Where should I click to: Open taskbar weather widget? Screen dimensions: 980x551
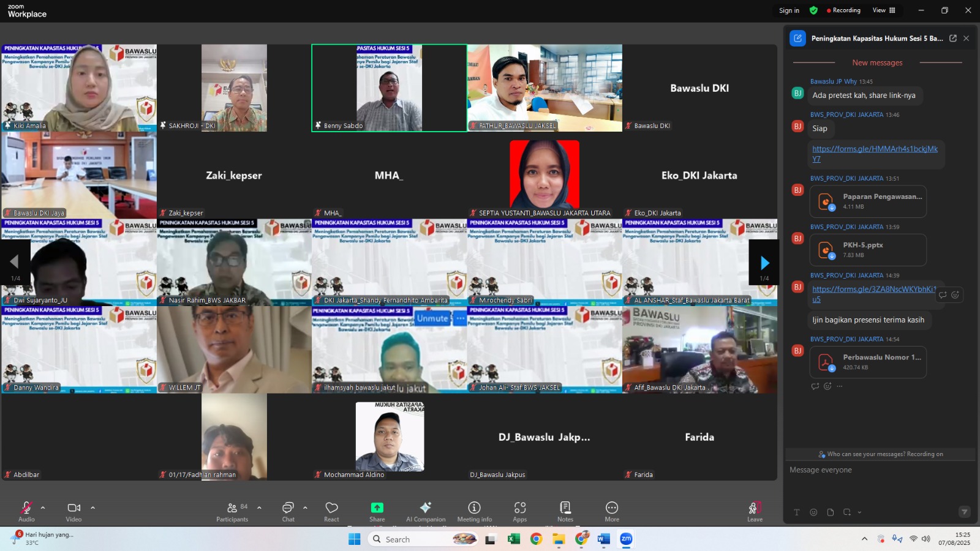[43, 538]
